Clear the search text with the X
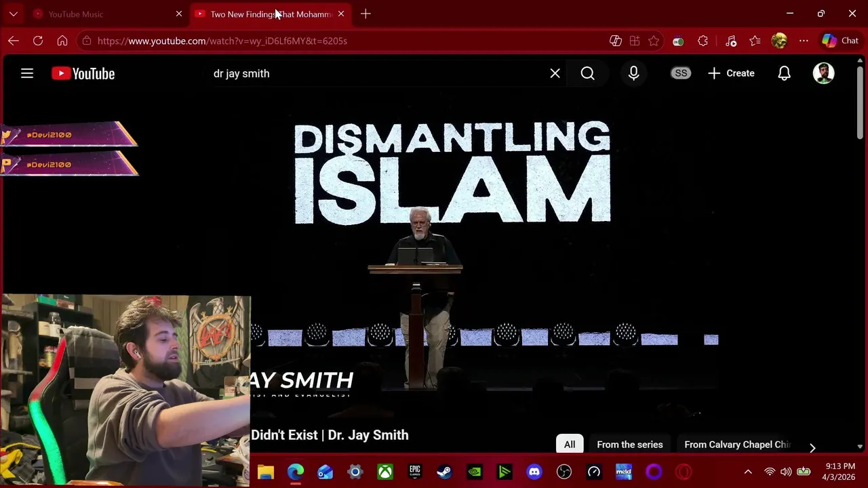This screenshot has height=488, width=868. click(555, 73)
